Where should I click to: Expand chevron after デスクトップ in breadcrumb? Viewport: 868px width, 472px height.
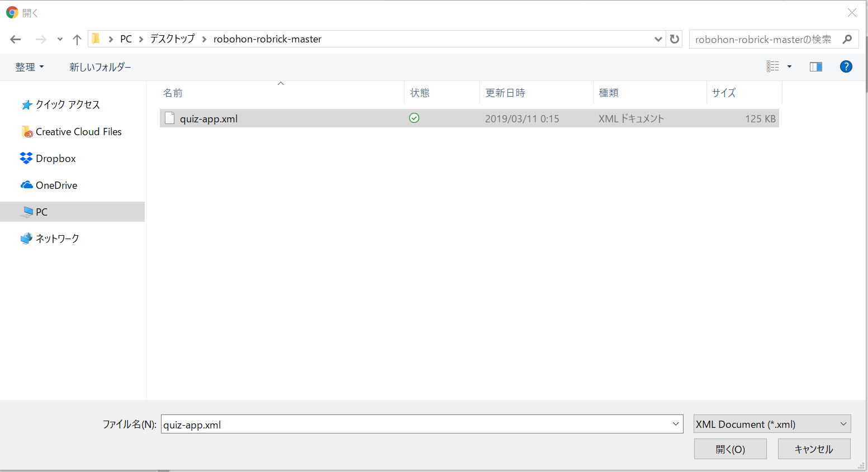[x=204, y=39]
